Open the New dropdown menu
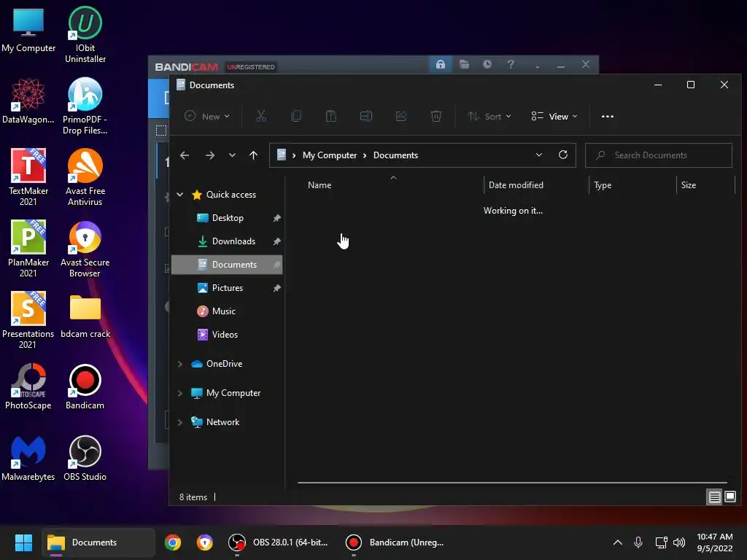Image resolution: width=747 pixels, height=560 pixels. 207,116
